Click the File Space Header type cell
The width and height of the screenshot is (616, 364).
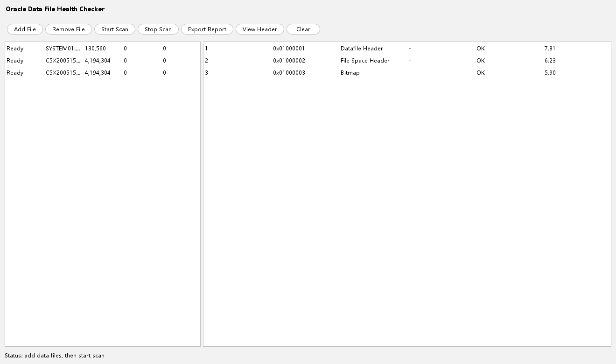coord(365,61)
